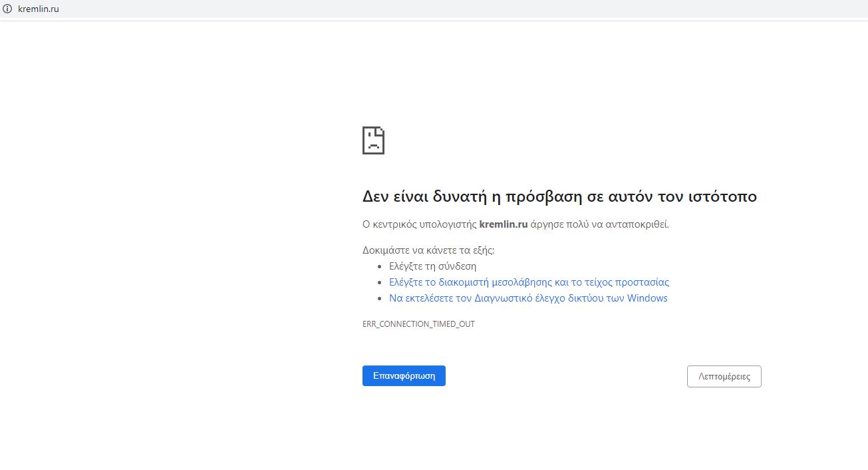This screenshot has width=868, height=470.
Task: Click bold kremlin.ru in the error description
Action: (503, 224)
